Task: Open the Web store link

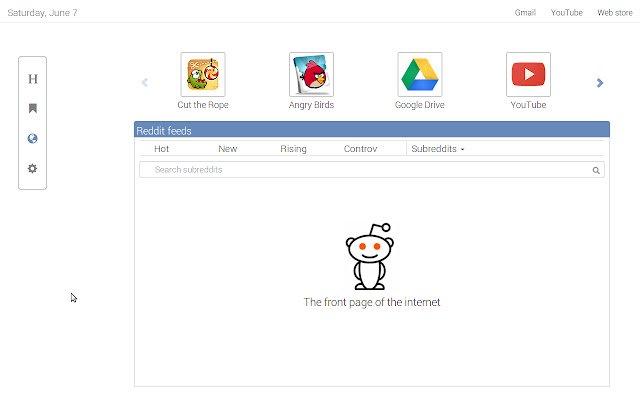Action: point(615,13)
